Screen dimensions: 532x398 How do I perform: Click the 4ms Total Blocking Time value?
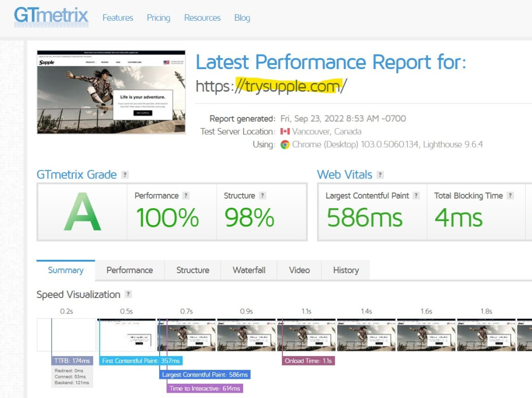click(459, 218)
